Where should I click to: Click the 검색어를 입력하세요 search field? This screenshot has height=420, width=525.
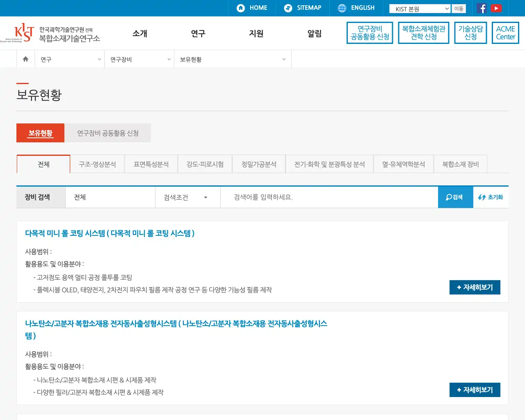(x=329, y=197)
